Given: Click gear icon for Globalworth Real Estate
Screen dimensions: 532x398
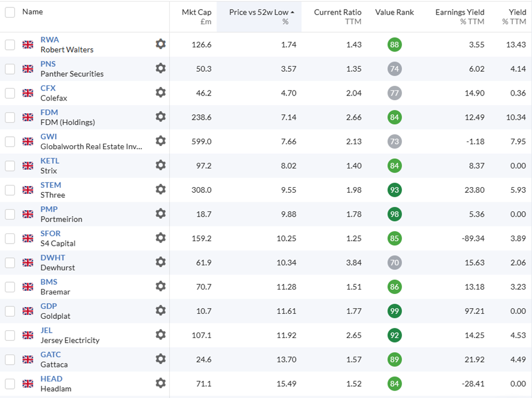Looking at the screenshot, I should tap(161, 141).
